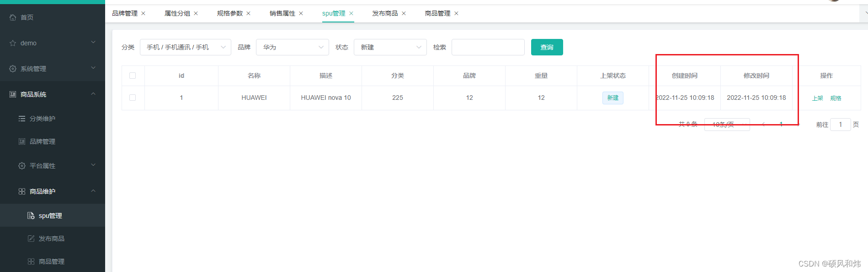Open the 状态 dropdown showing 新建

[x=390, y=47]
